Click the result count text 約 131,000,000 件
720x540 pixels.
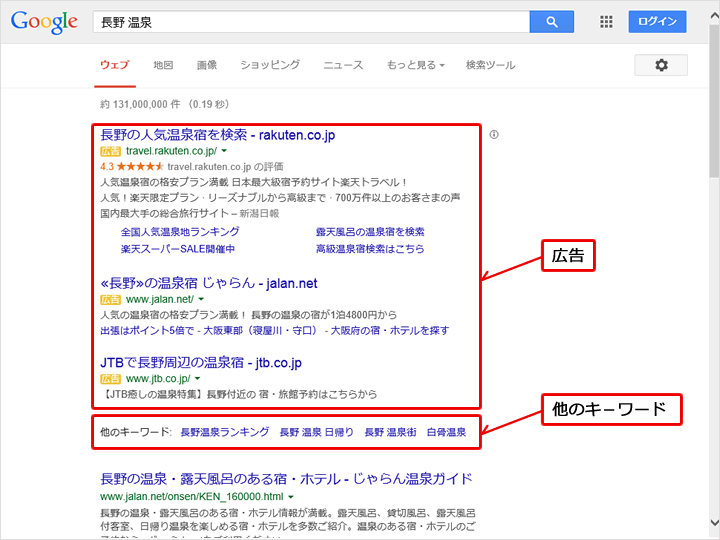pos(141,104)
